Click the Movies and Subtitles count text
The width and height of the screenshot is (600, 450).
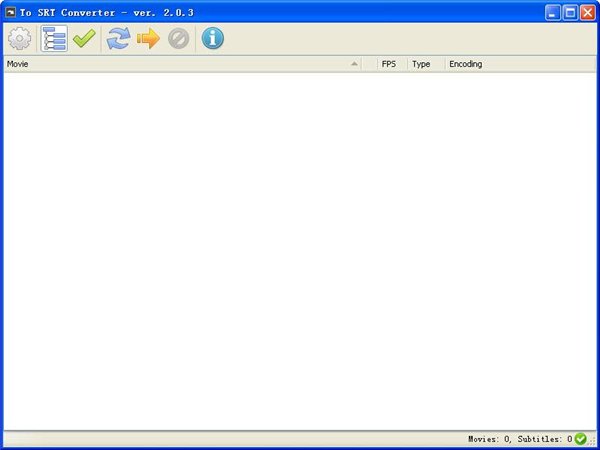520,439
